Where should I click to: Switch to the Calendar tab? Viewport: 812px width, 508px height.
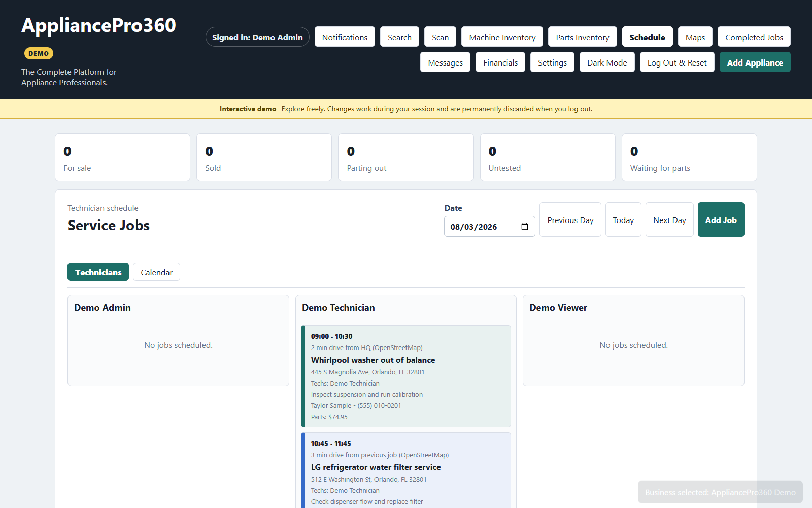pyautogui.click(x=156, y=272)
